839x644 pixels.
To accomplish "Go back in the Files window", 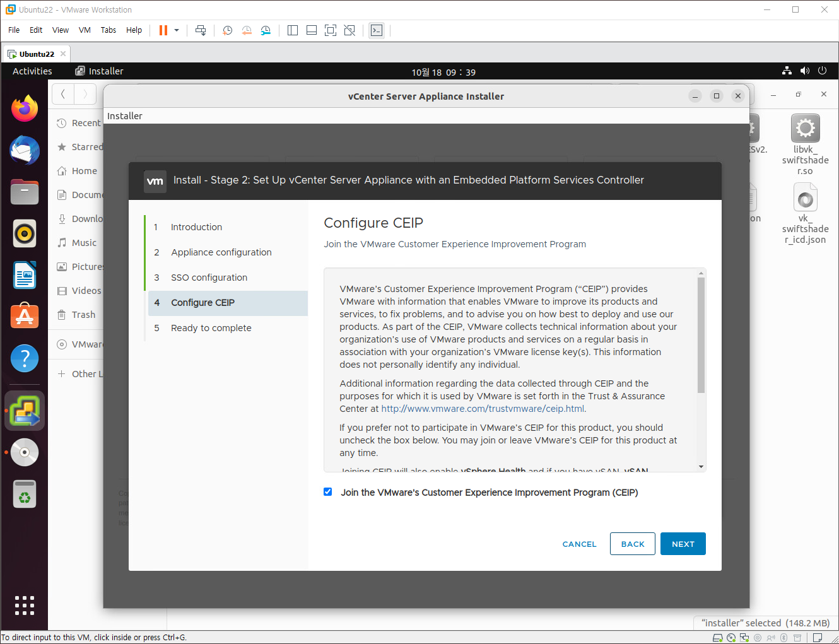I will coord(63,95).
